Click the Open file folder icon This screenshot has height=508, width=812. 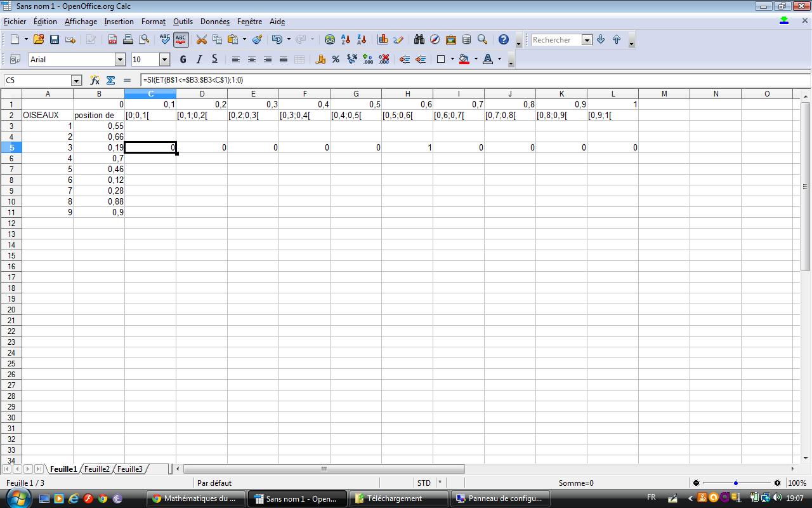[39, 39]
